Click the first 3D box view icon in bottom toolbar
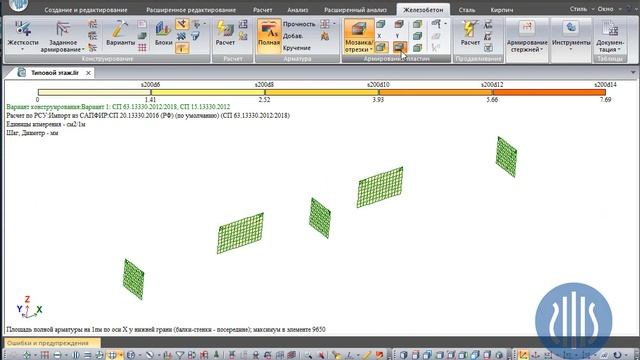This screenshot has width=640, height=360. click(404, 355)
